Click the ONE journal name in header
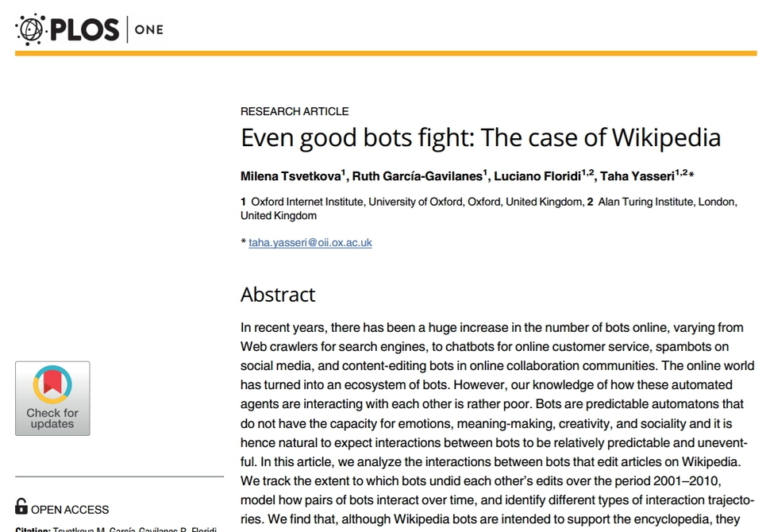The width and height of the screenshot is (770, 532). point(148,30)
